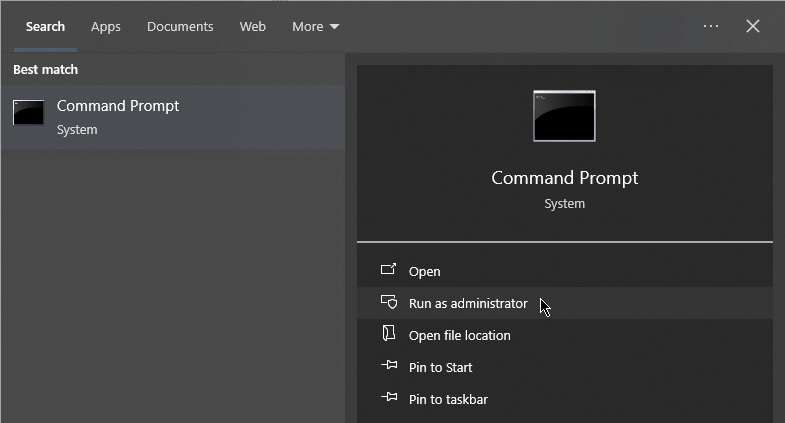
Task: Close the search panel with the X
Action: 753,26
